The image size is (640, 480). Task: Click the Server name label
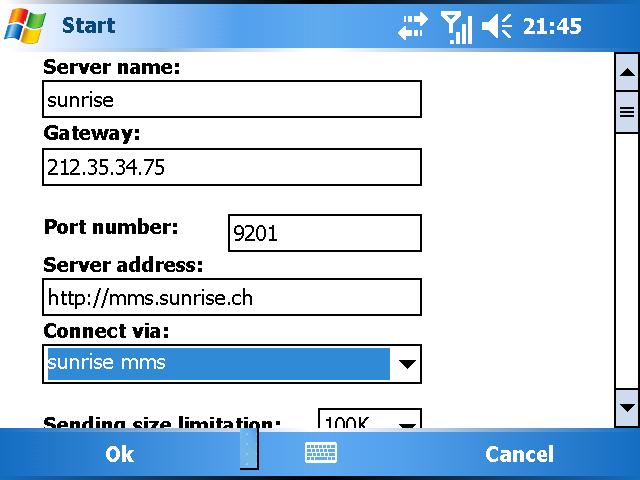(111, 67)
